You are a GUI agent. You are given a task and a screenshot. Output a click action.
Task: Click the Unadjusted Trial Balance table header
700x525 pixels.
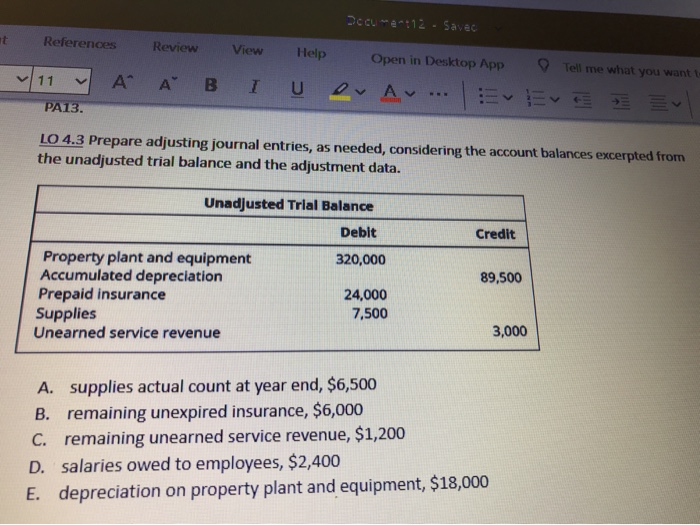pos(288,205)
